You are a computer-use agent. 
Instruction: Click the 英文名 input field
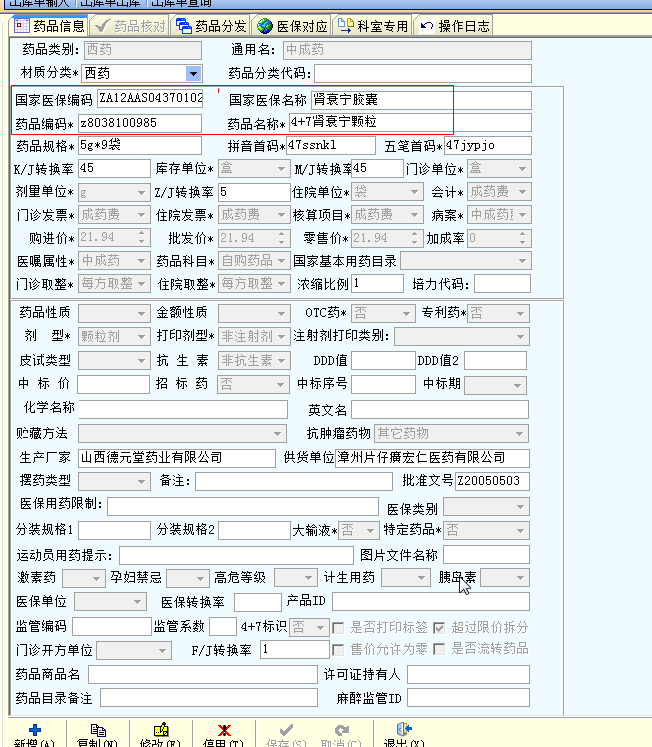click(440, 409)
